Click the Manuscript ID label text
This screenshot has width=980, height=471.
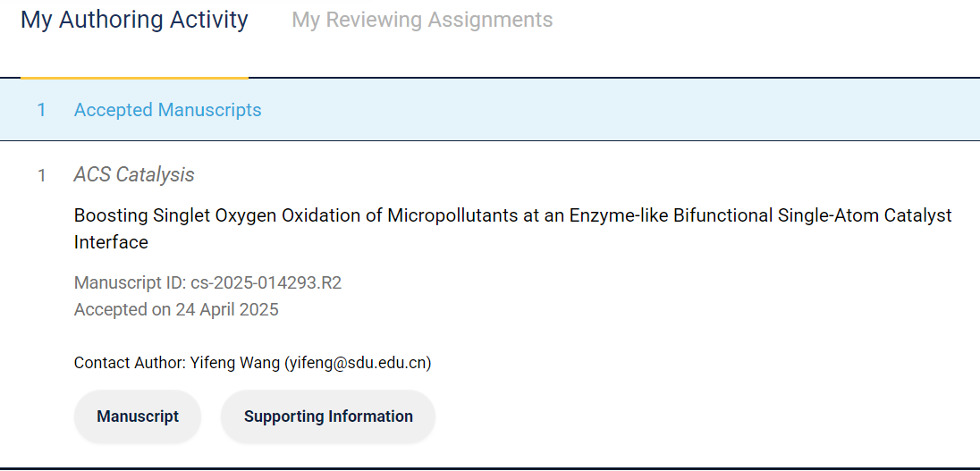tap(131, 283)
